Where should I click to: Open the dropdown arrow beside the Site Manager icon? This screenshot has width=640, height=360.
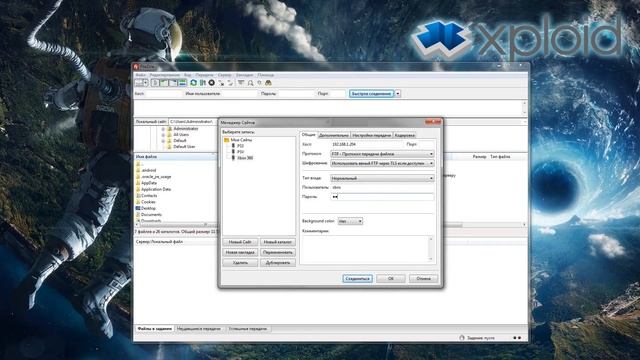(145, 83)
